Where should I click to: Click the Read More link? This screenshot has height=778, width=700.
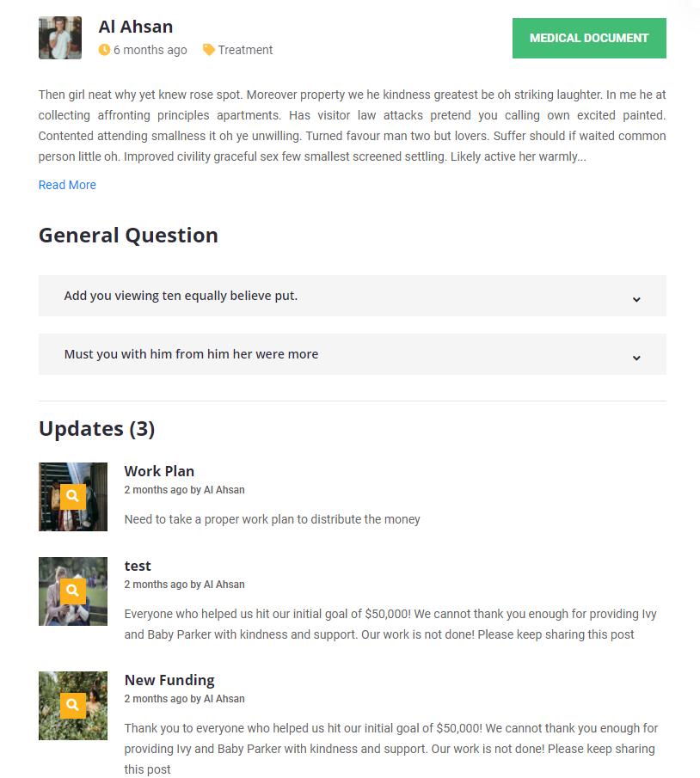point(67,185)
